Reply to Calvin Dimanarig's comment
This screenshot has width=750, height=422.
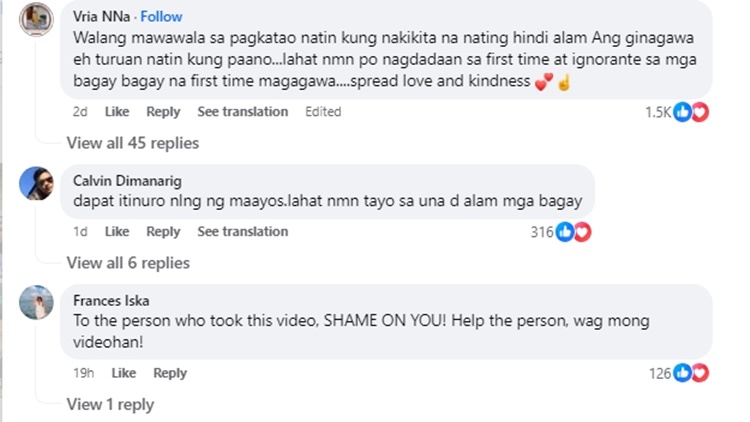163,232
